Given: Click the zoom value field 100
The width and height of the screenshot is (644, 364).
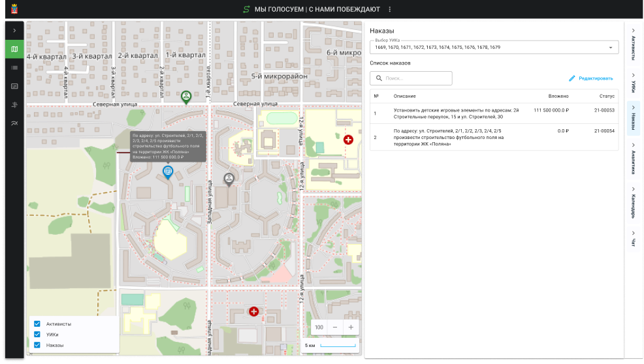Looking at the screenshot, I should [319, 327].
